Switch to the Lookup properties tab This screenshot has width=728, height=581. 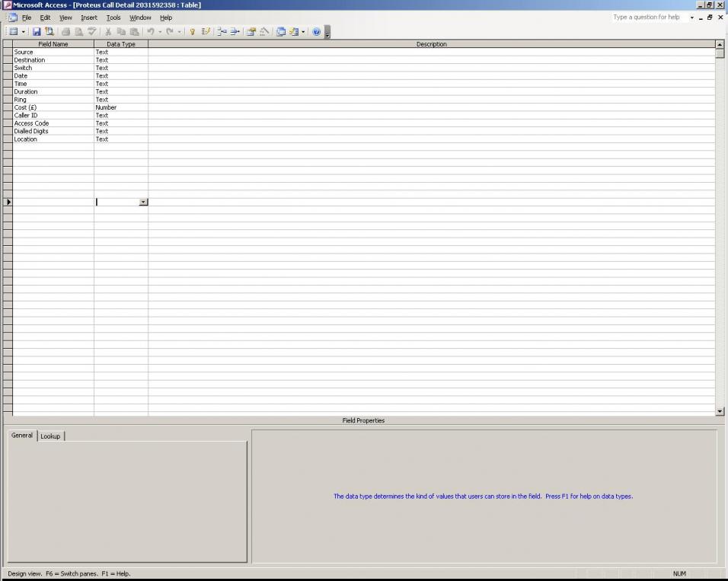click(x=50, y=436)
